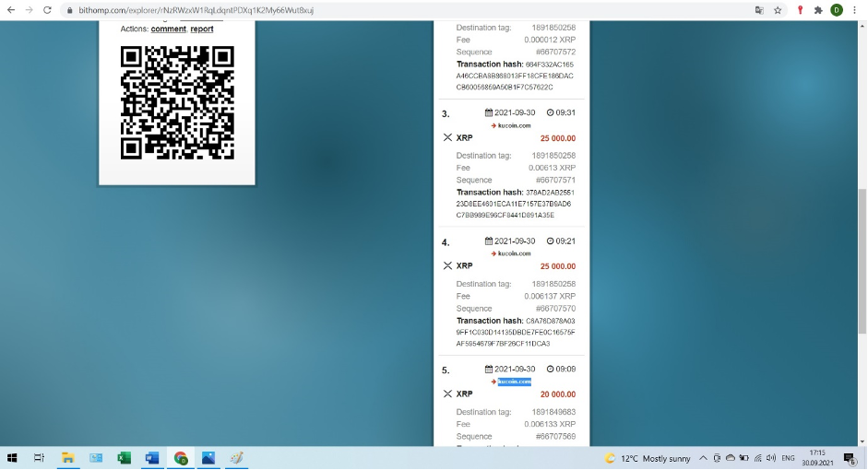Select the fee 0.00613 XRP

coord(552,168)
